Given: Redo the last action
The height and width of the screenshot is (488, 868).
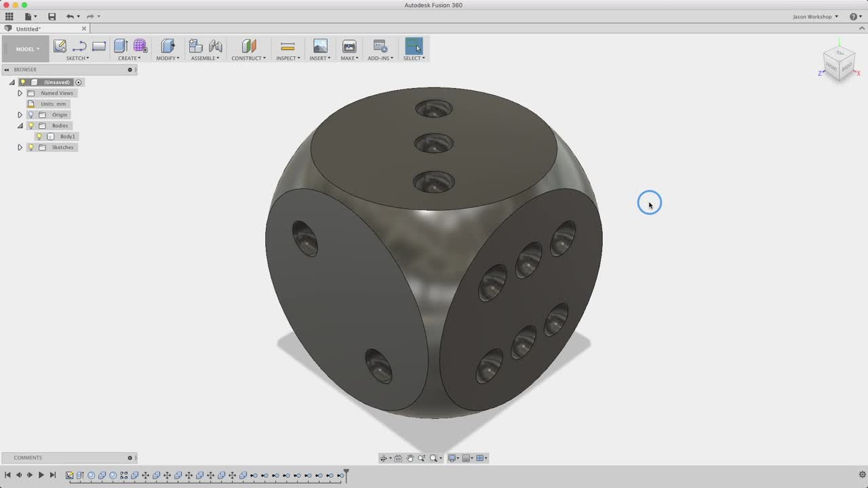Looking at the screenshot, I should [x=90, y=16].
